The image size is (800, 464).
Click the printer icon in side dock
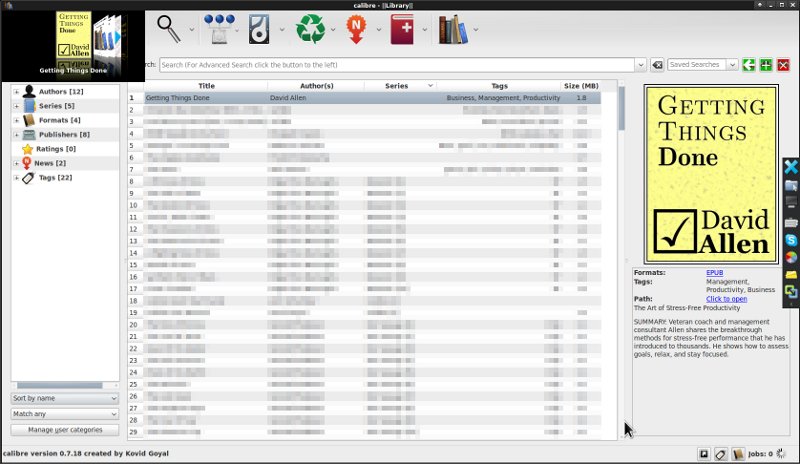pos(791,223)
